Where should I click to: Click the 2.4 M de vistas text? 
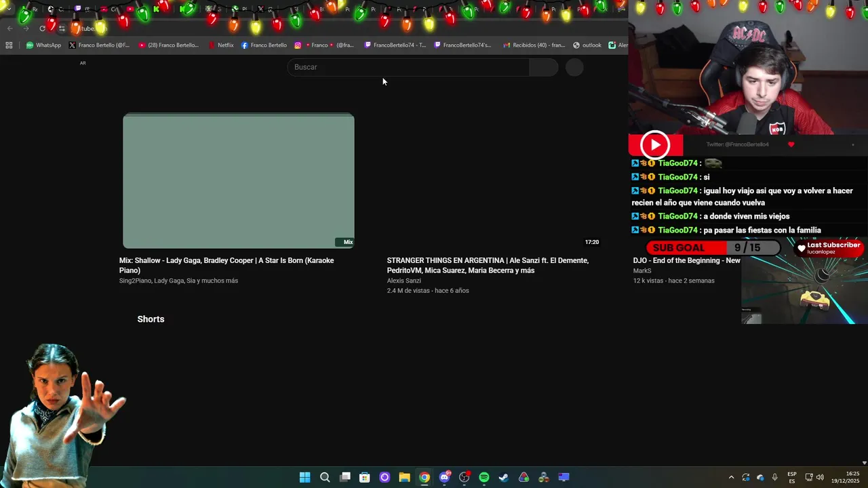[408, 291]
